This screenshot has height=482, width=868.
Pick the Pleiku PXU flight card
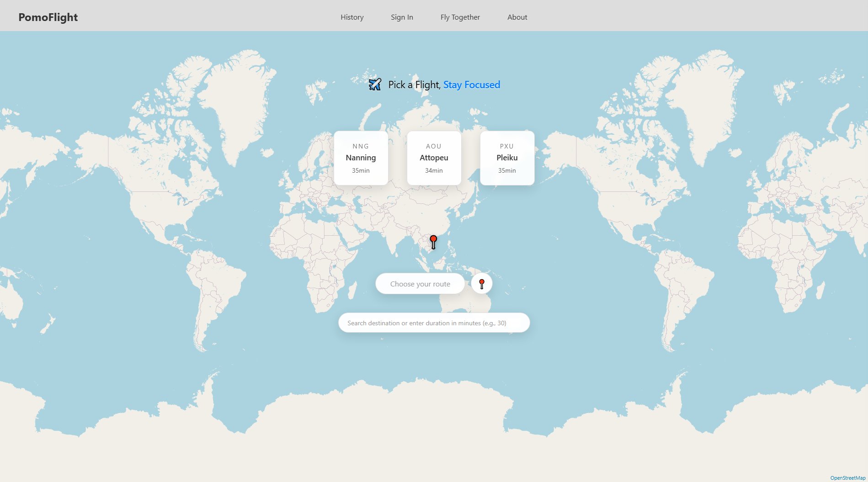pyautogui.click(x=507, y=158)
